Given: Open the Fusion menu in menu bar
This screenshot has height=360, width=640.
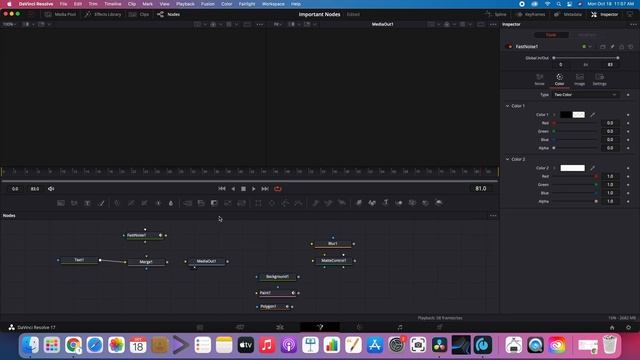Looking at the screenshot, I should (208, 4).
